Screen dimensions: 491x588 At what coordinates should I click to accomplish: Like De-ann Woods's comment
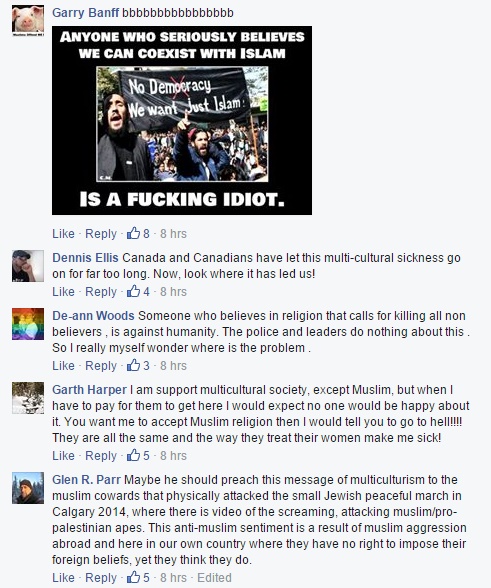[63, 365]
